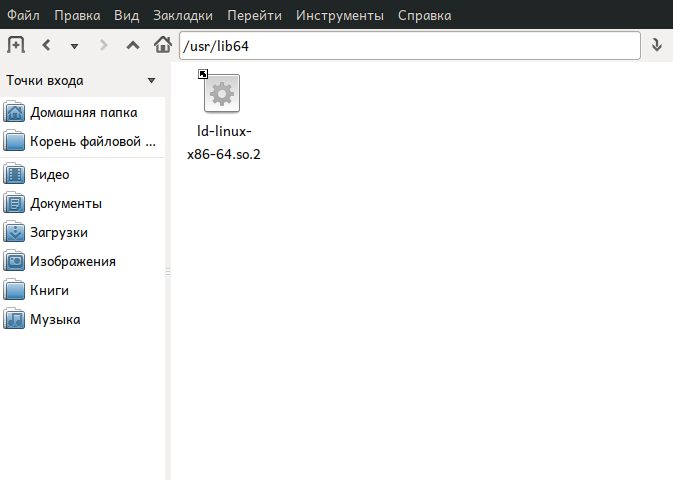
Task: Open the Вид menu
Action: click(x=126, y=15)
